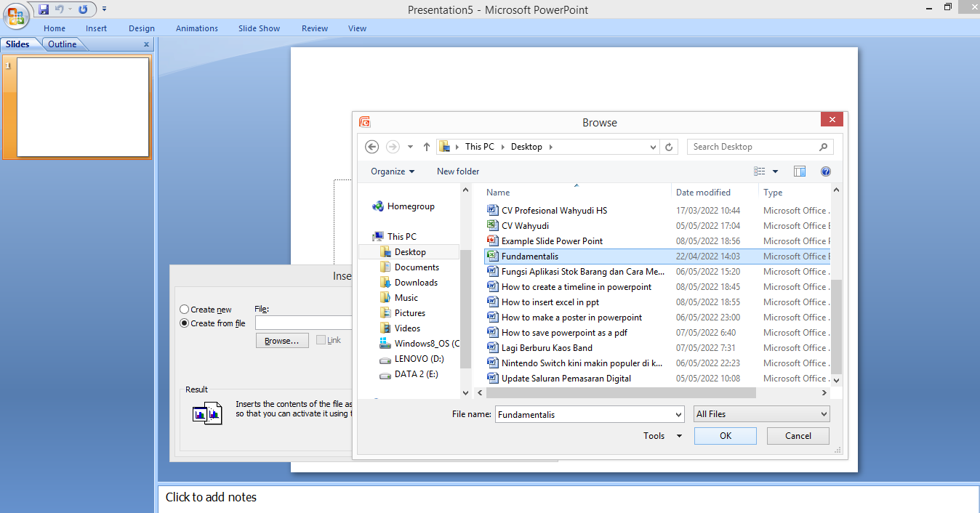Image resolution: width=980 pixels, height=513 pixels.
Task: Open the Browse dialog help icon
Action: pos(825,171)
